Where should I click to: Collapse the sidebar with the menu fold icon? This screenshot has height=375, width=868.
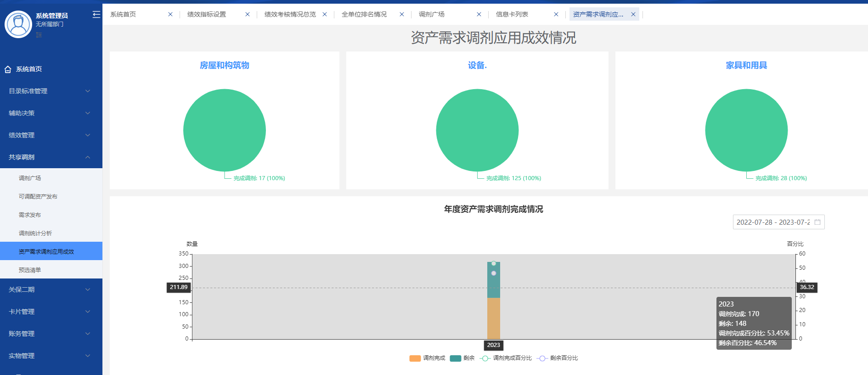pyautogui.click(x=96, y=15)
